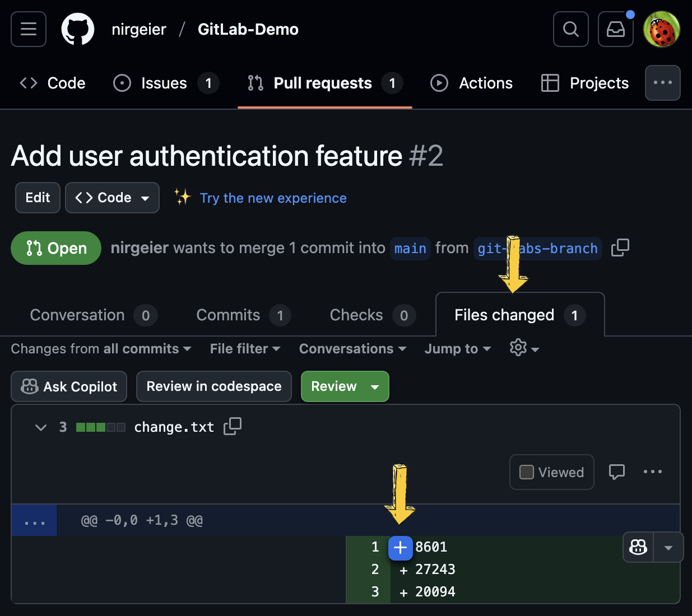Screen dimensions: 692x616
Task: Click Review in codespace
Action: (214, 386)
